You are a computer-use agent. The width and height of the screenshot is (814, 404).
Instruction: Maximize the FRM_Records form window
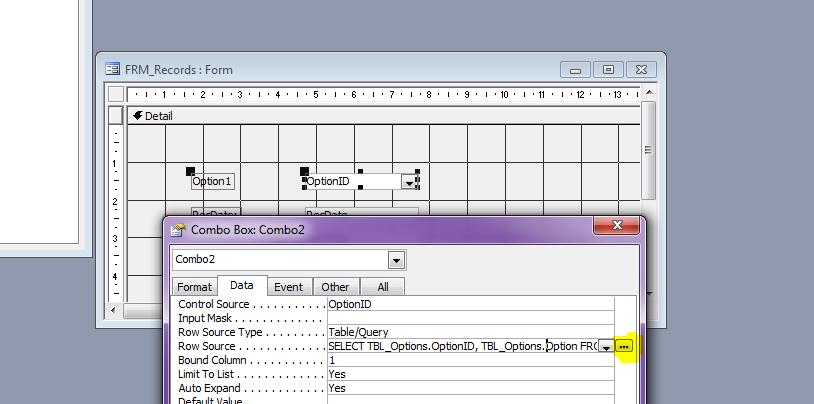pyautogui.click(x=608, y=70)
